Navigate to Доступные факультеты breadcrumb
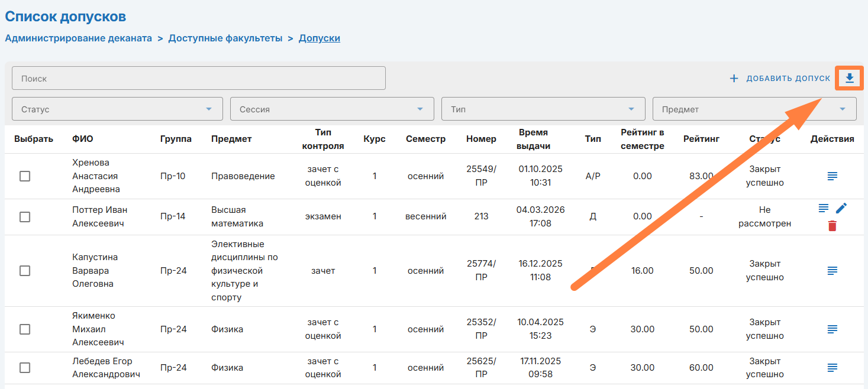The height and width of the screenshot is (389, 868). 225,38
